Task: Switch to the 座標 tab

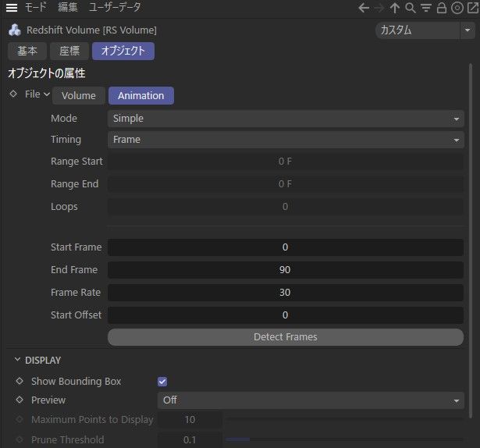Action: 69,51
